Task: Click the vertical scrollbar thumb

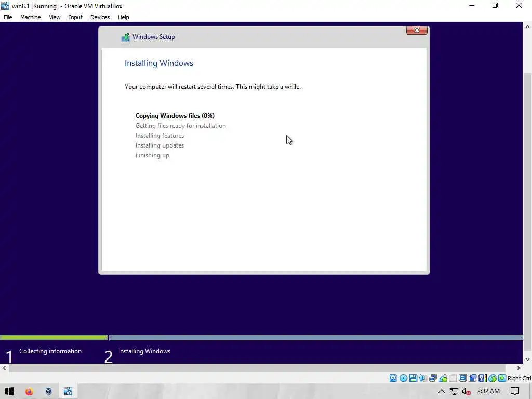Action: point(528,212)
